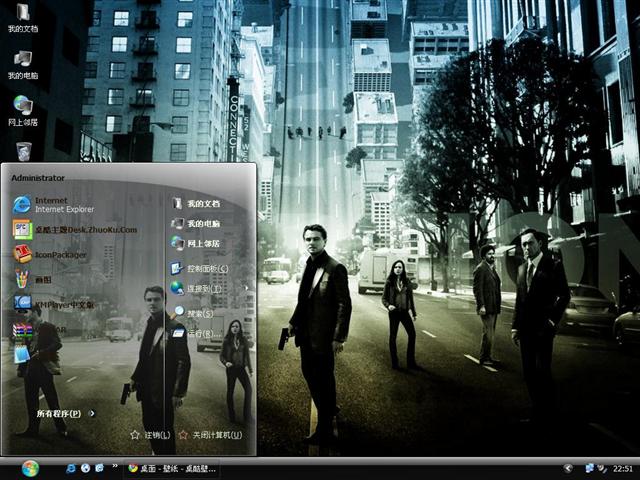Open the notepad icon in start menu

click(22, 353)
